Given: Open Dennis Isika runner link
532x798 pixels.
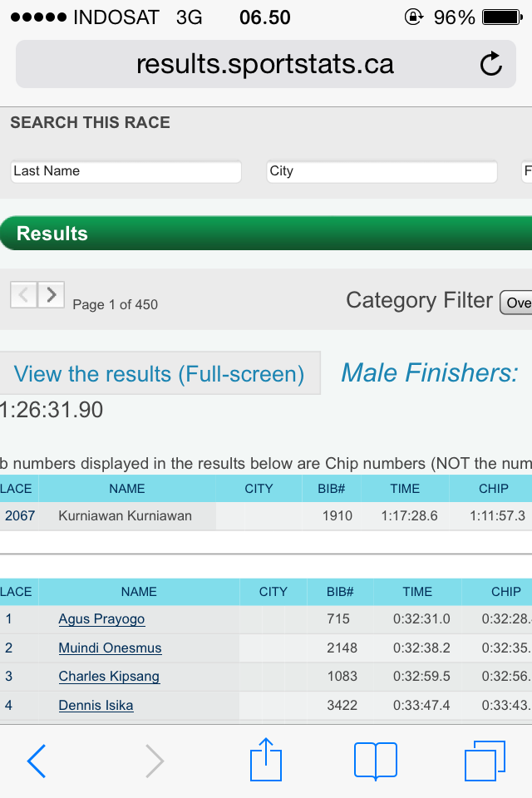Looking at the screenshot, I should click(x=96, y=706).
